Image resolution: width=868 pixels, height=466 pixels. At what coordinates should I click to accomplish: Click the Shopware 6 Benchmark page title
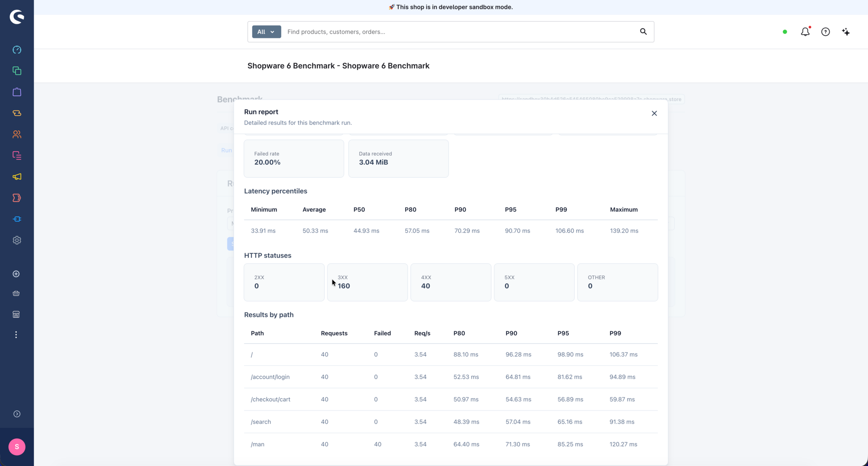(338, 66)
